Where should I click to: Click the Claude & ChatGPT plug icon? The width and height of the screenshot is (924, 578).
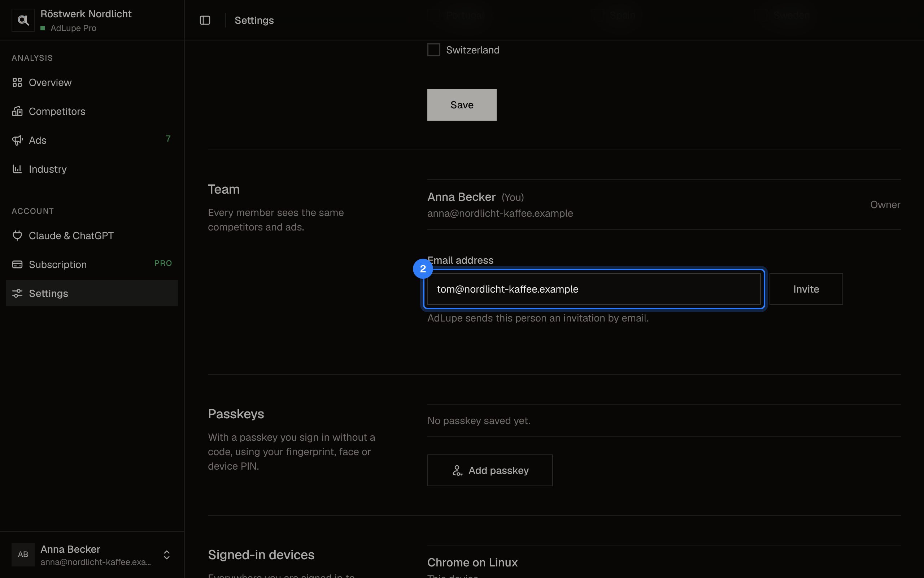pyautogui.click(x=17, y=236)
